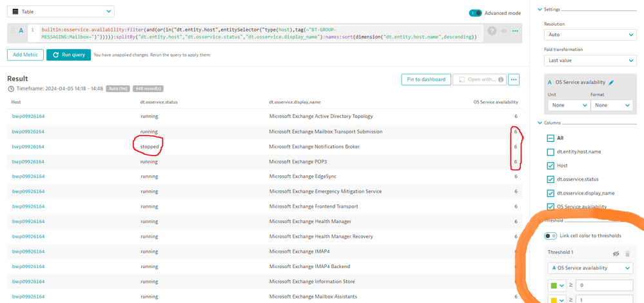
Task: Open the help icon for query A
Action: [x=492, y=30]
